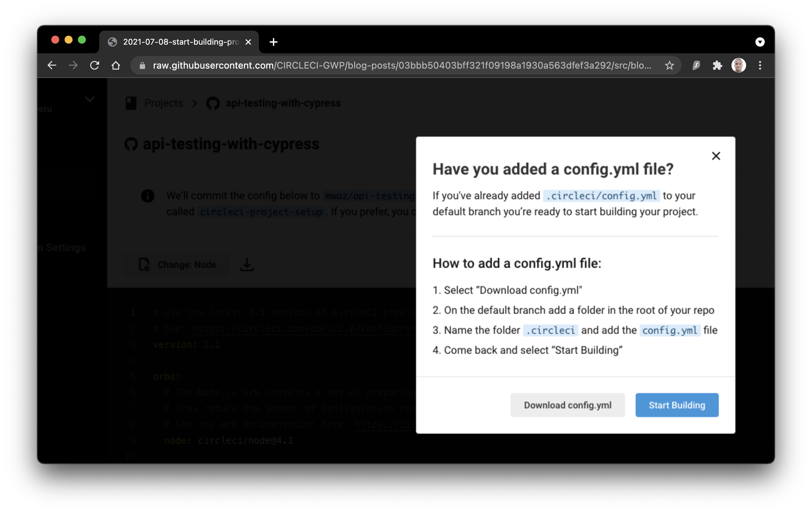Image resolution: width=812 pixels, height=513 pixels.
Task: Click the profile avatar in the toolbar
Action: (738, 65)
